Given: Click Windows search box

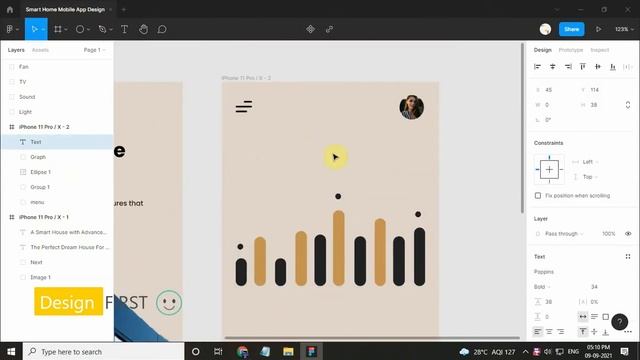Looking at the screenshot, I should [x=103, y=351].
